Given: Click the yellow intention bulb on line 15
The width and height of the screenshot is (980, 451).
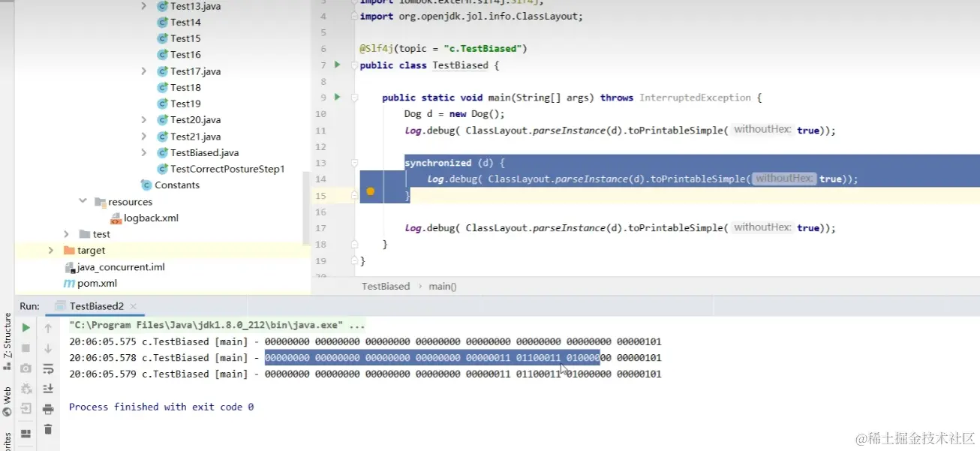Looking at the screenshot, I should pos(370,192).
